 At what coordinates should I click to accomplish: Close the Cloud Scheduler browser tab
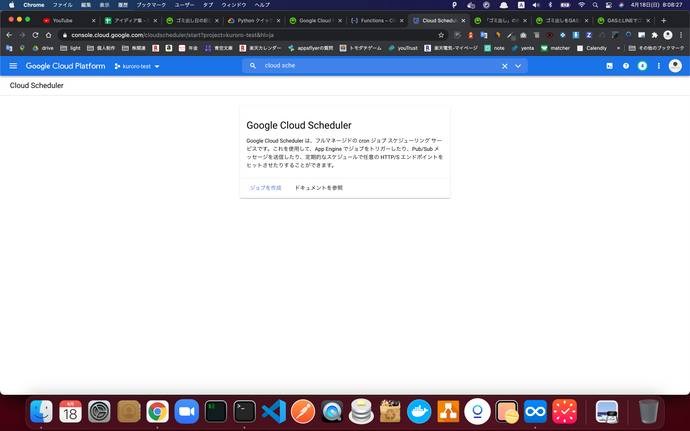coord(463,21)
